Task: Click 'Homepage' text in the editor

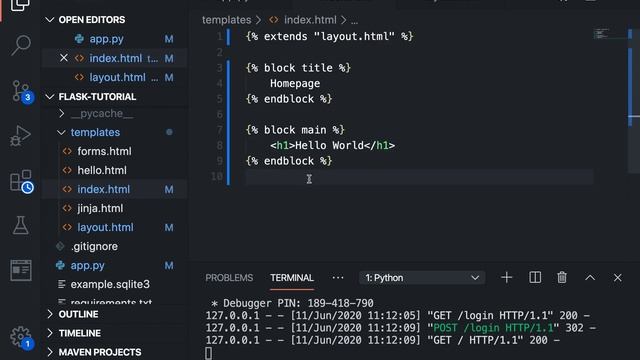Action: tap(295, 83)
